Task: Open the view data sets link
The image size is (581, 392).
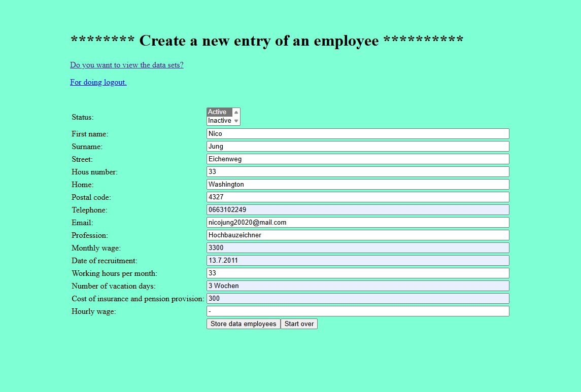Action: pos(127,65)
